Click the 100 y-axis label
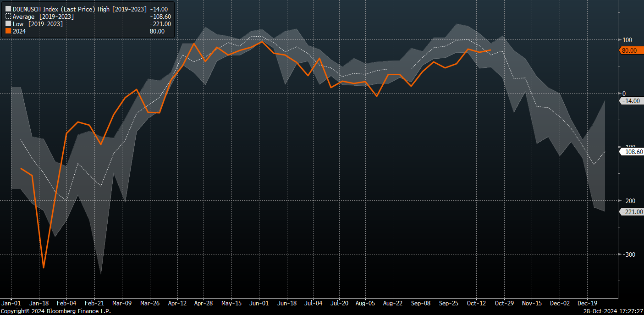The image size is (644, 315). click(627, 40)
